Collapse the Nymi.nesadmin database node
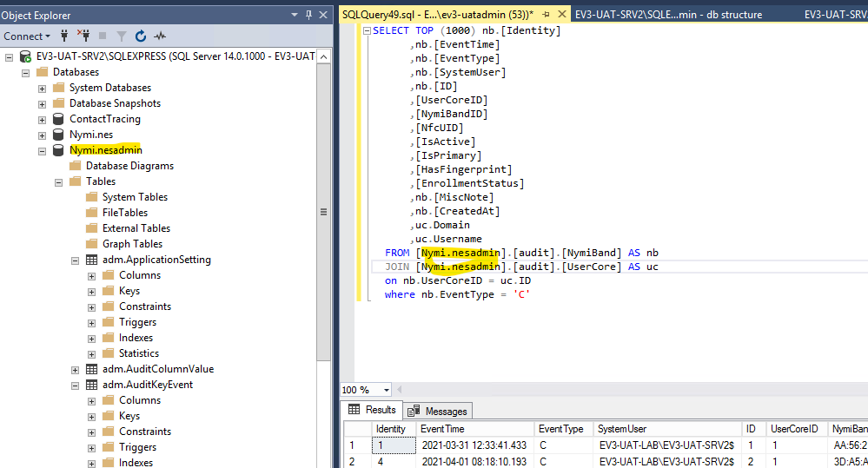The image size is (868, 468). point(42,151)
